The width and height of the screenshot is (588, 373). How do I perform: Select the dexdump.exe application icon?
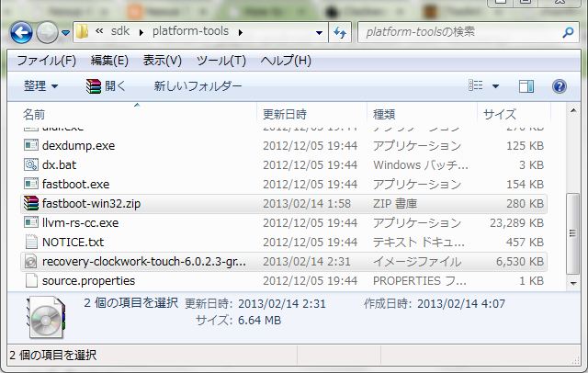pos(31,145)
